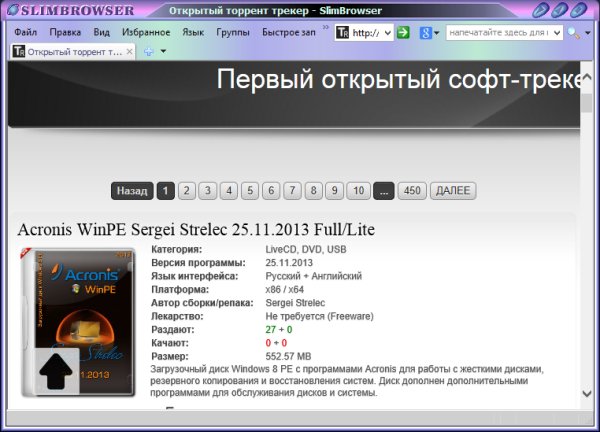600x432 pixels.
Task: Click the Не требуется (Freeware) text
Action: [320, 316]
